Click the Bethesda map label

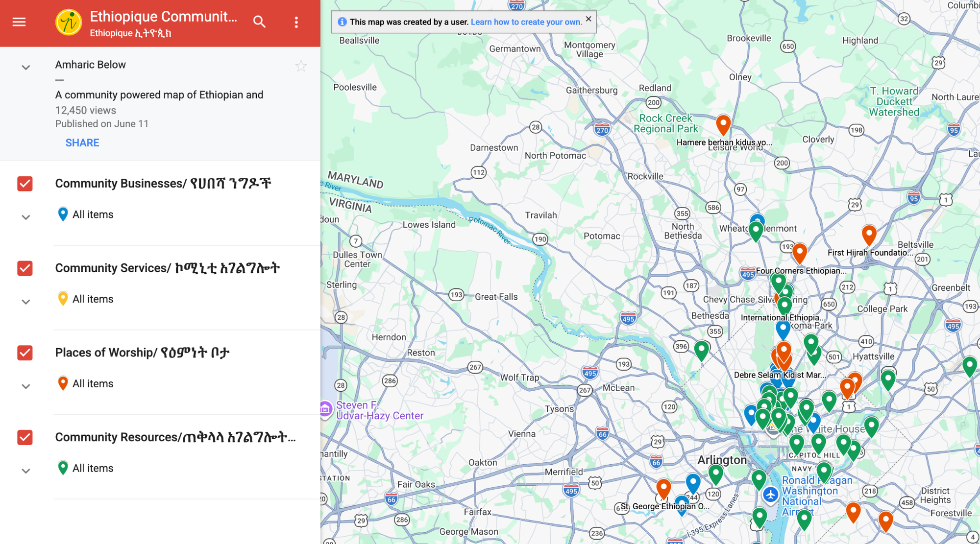[710, 316]
